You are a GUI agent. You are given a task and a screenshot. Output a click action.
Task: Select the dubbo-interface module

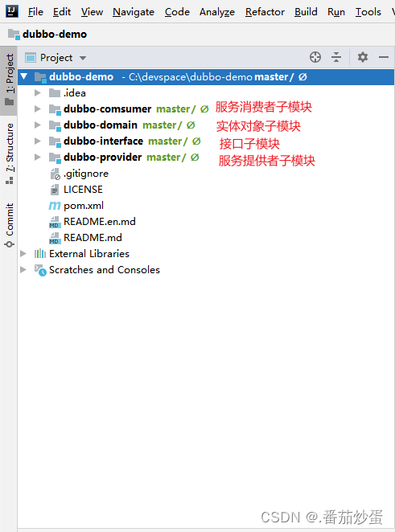[103, 141]
